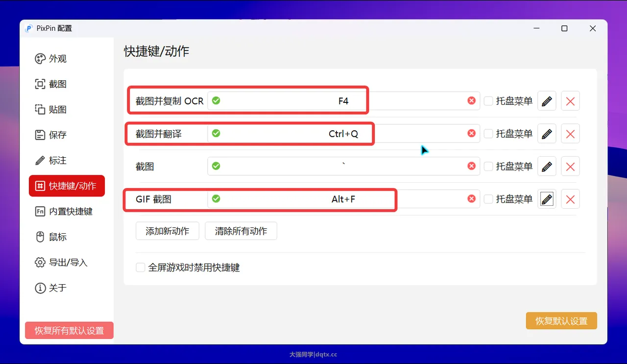The width and height of the screenshot is (627, 364).
Task: Switch to 内置快捷键 in sidebar
Action: point(71,212)
